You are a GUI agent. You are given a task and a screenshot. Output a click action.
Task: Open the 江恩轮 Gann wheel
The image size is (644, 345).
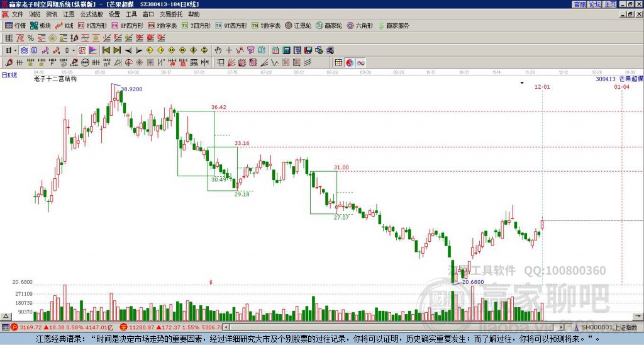(x=298, y=25)
